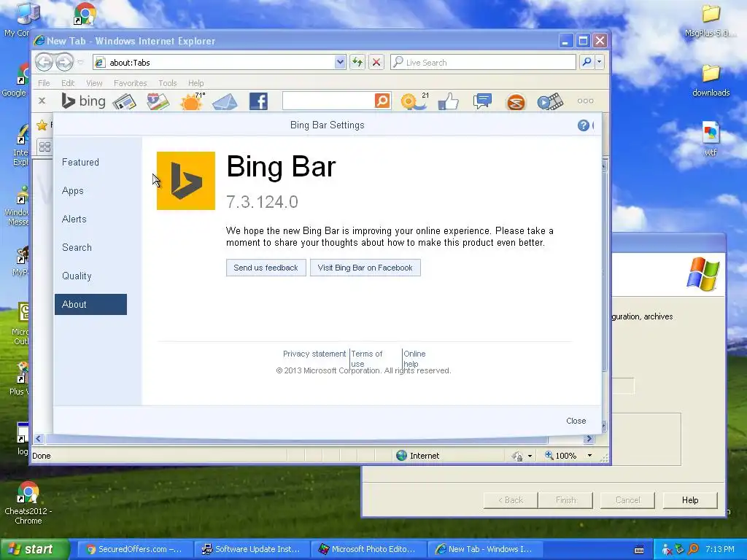Open the Mail envelope icon in Bing Bar
747x560 pixels.
tap(225, 101)
